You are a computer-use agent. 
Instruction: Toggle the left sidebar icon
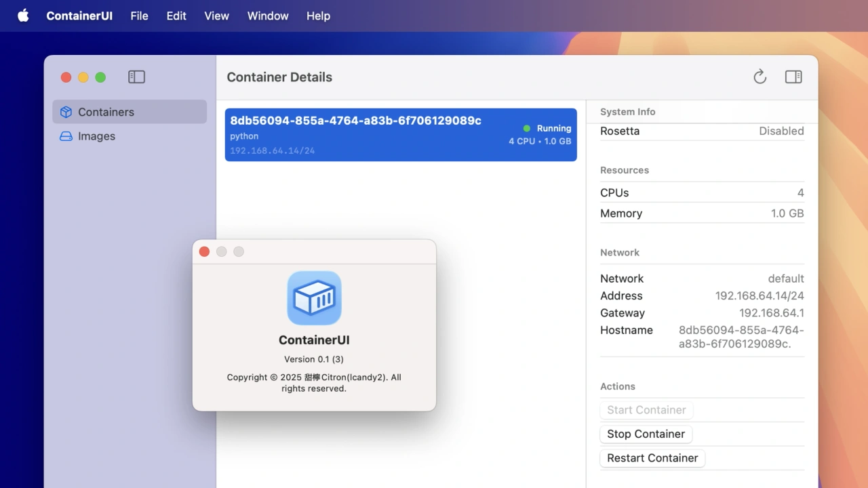(136, 77)
